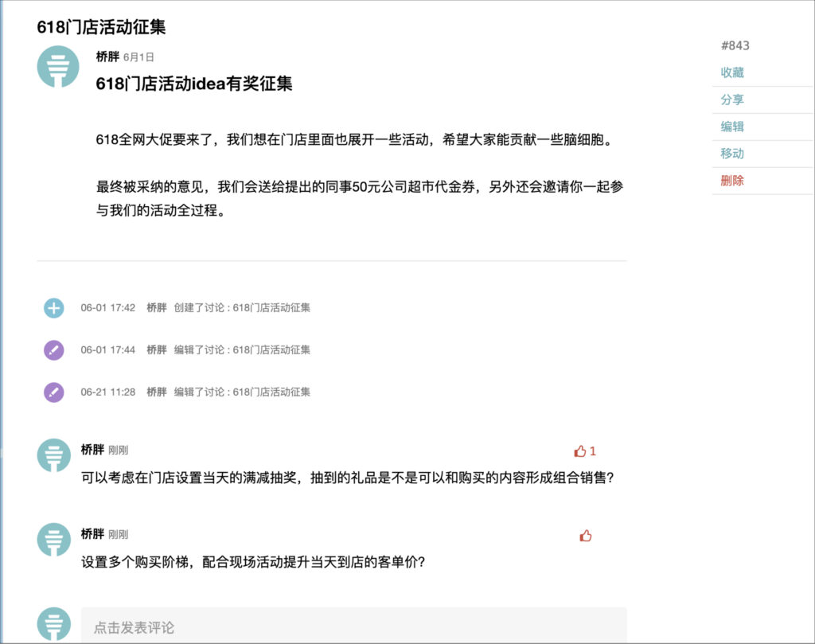815x644 pixels.
Task: Click the 点击发表评论 comment input field
Action: (x=353, y=626)
